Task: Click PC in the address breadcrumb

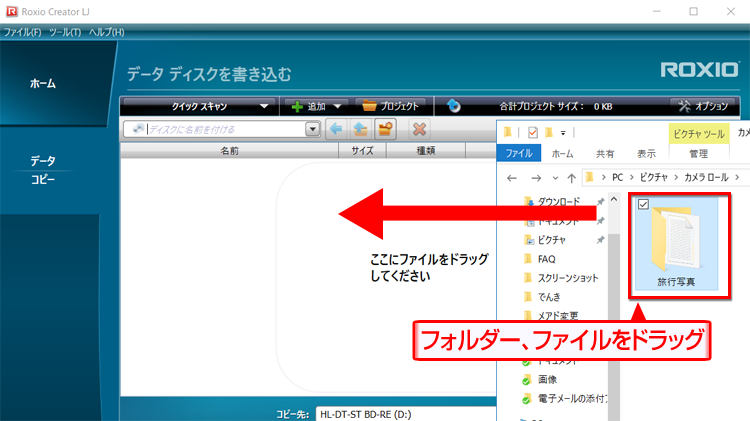Action: [618, 177]
